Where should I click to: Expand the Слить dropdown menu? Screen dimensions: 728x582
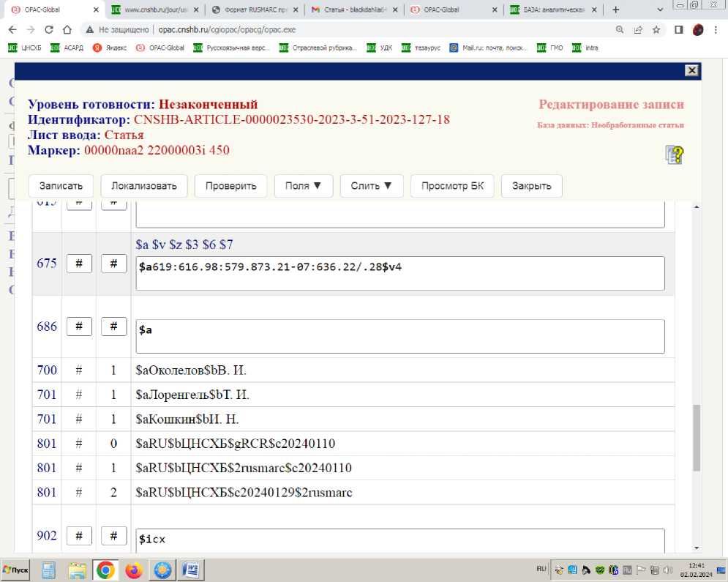point(372,186)
